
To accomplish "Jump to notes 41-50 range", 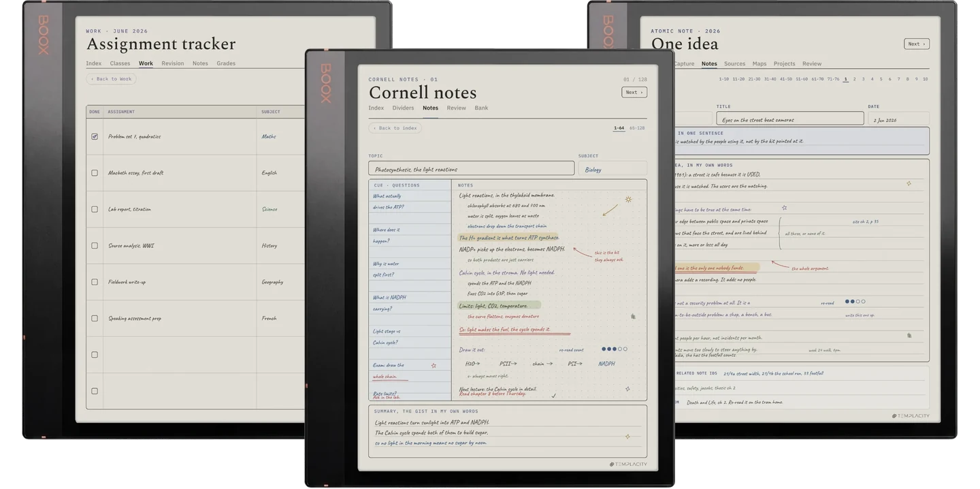I will point(785,79).
